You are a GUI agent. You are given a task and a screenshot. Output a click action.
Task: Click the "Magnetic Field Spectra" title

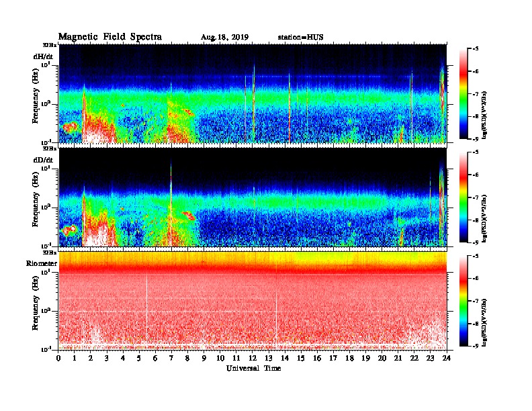110,37
